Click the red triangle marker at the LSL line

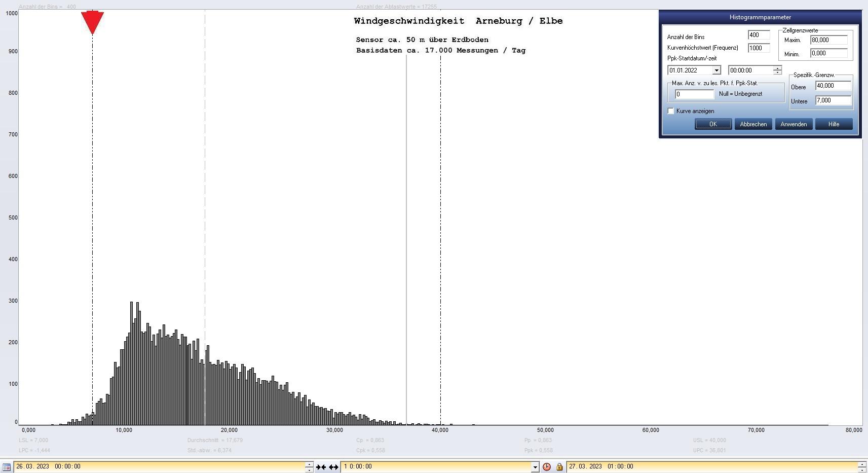point(92,23)
